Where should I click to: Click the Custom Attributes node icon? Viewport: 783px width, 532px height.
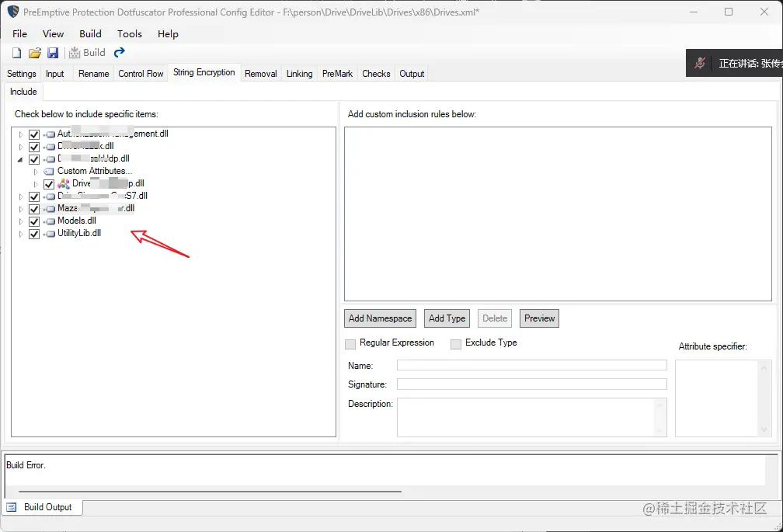[x=49, y=171]
